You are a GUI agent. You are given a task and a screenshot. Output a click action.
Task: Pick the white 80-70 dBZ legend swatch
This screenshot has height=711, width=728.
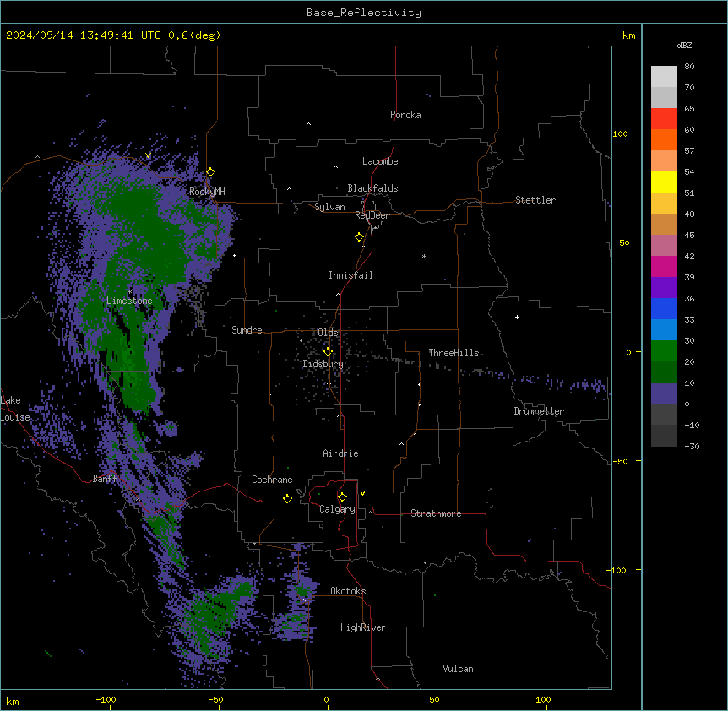[664, 77]
